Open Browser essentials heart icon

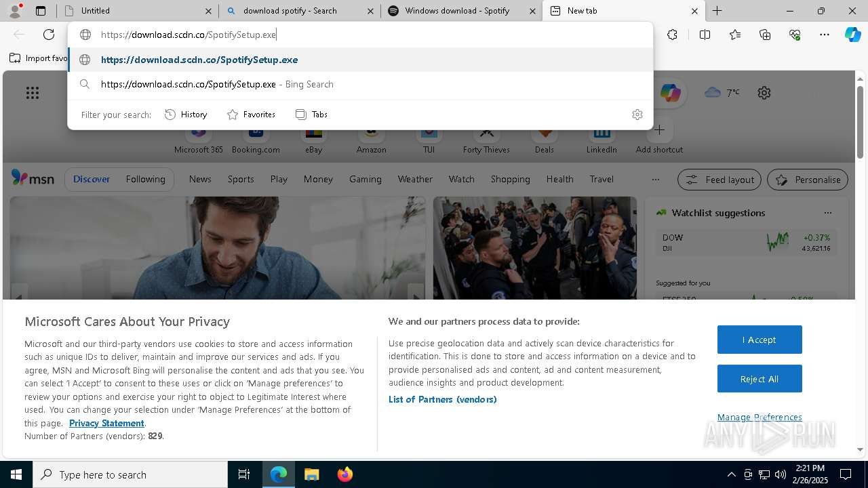coord(795,35)
